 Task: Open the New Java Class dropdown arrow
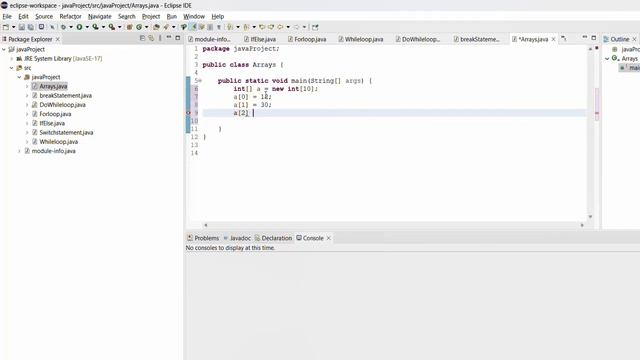(147, 27)
